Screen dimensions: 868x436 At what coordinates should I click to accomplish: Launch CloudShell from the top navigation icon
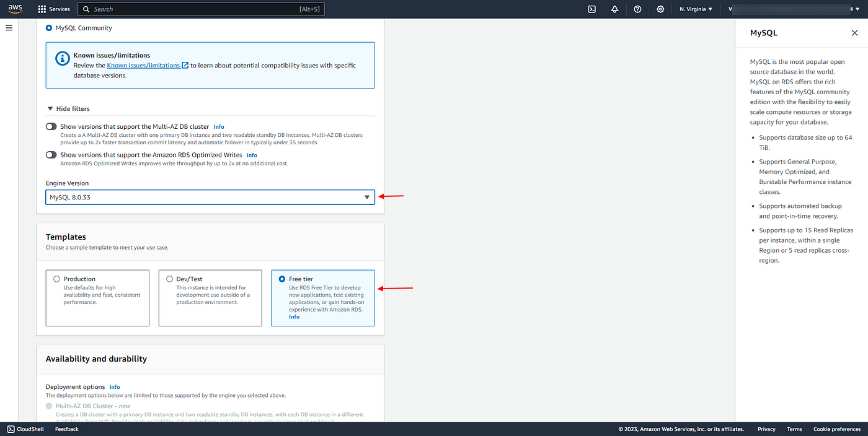[x=592, y=9]
